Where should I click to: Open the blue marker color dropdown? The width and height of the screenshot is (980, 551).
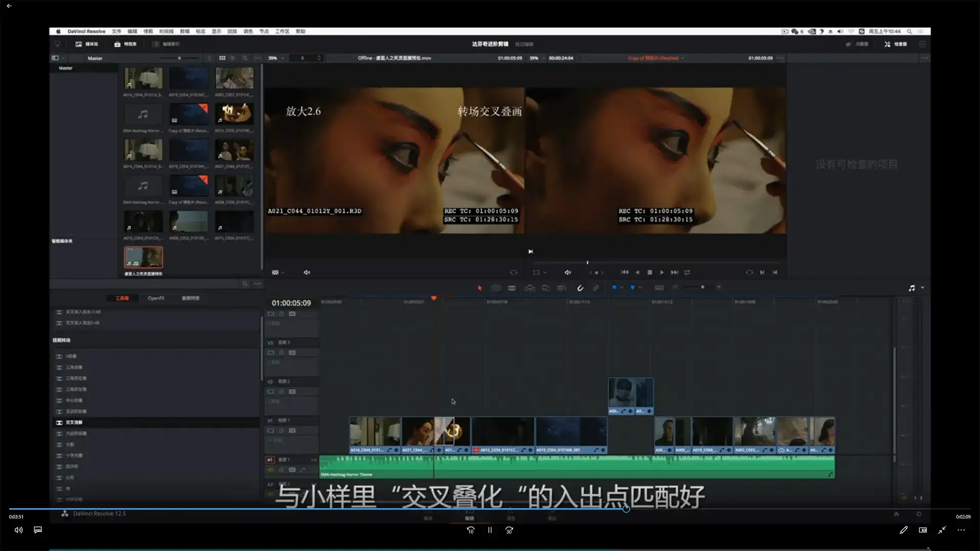point(640,288)
